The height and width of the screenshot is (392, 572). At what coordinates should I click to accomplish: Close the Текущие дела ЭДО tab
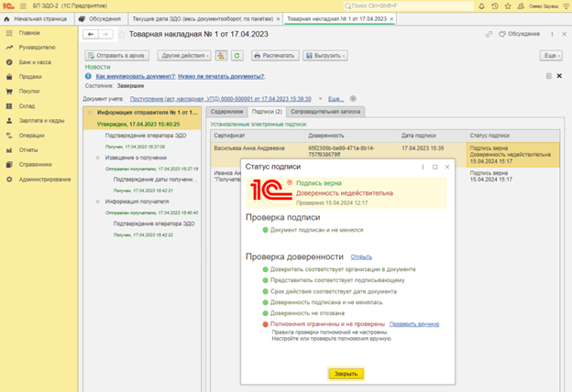point(278,19)
